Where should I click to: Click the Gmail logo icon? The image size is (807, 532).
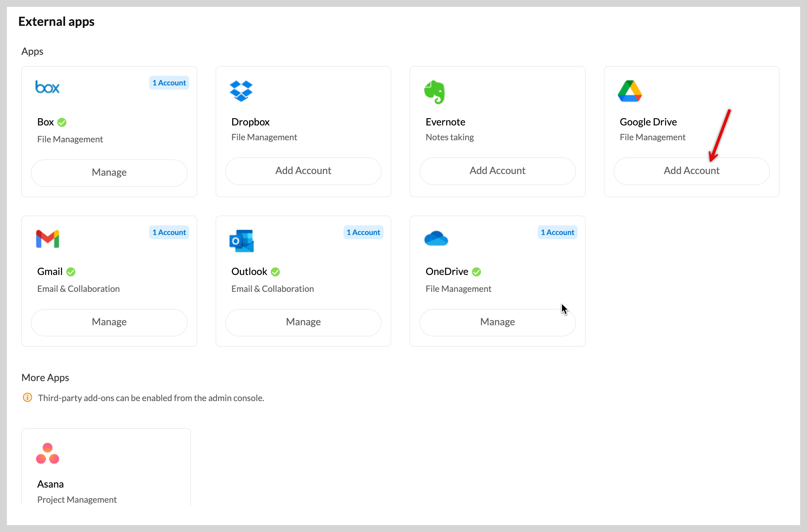pos(48,239)
